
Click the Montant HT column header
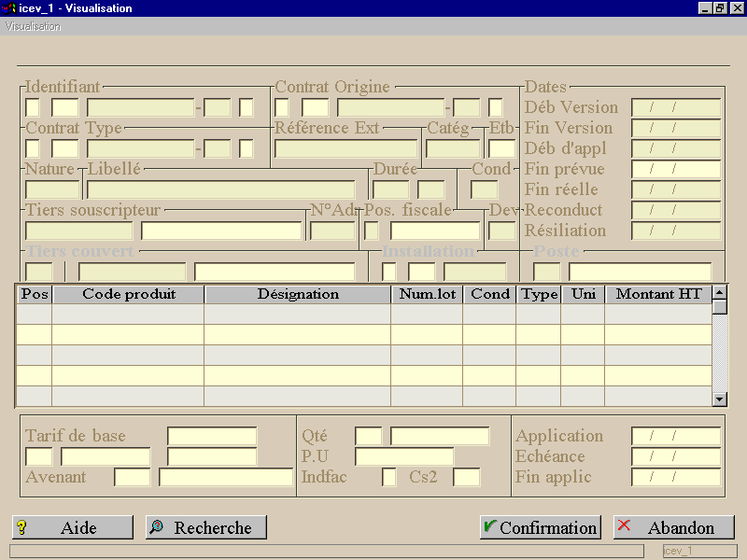click(658, 294)
